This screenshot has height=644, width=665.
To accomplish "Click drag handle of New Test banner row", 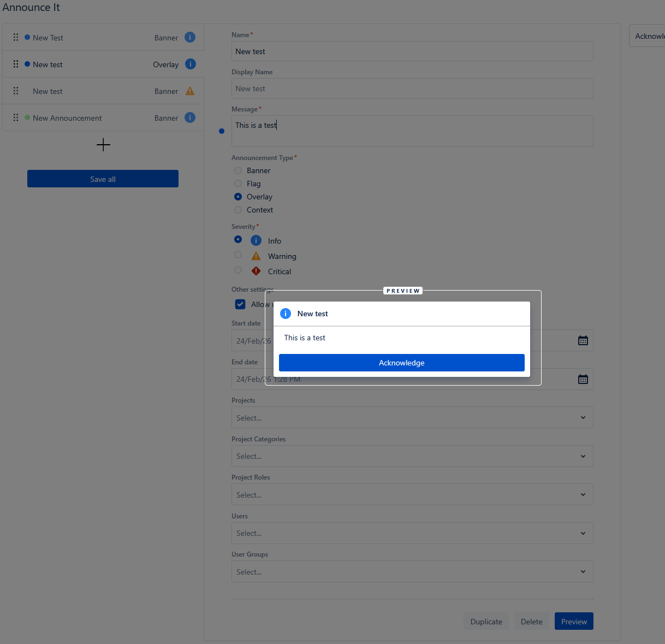I will tap(16, 37).
